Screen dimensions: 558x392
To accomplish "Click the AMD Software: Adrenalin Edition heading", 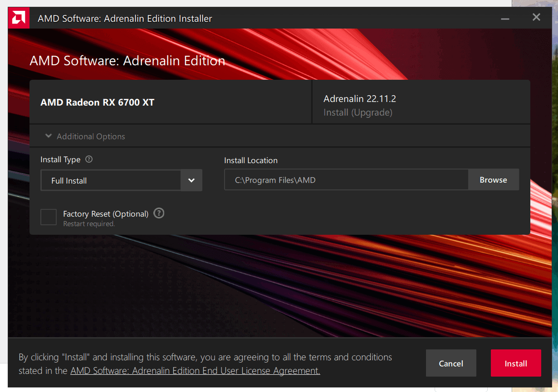I will tap(127, 60).
